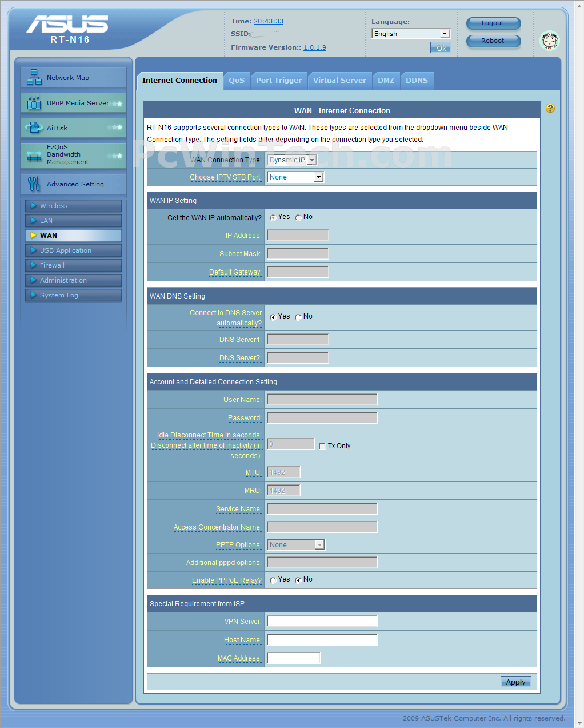Screen dimensions: 584x728
Task: Switch to the DDNS tab
Action: coord(417,81)
